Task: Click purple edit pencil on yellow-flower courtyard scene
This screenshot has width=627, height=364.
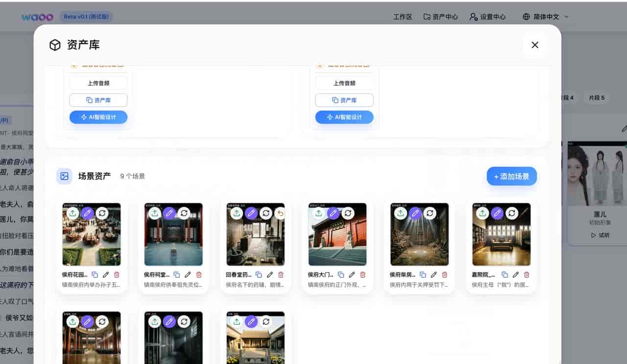Action: 251,321
